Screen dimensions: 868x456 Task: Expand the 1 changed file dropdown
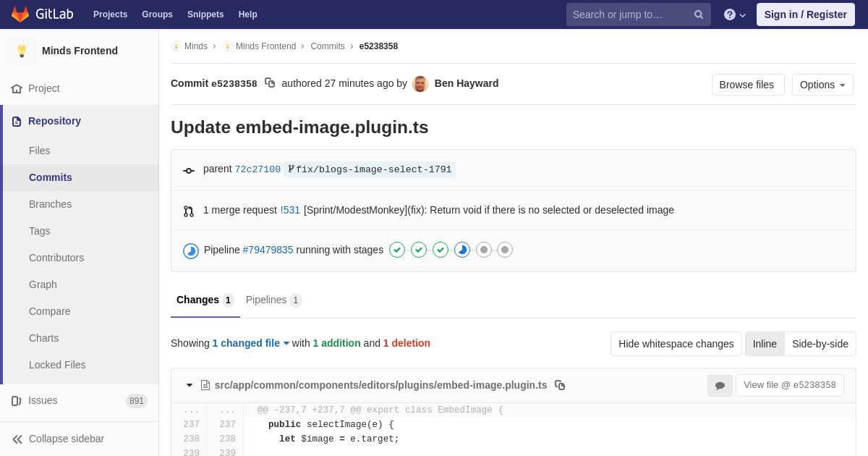[x=251, y=343]
